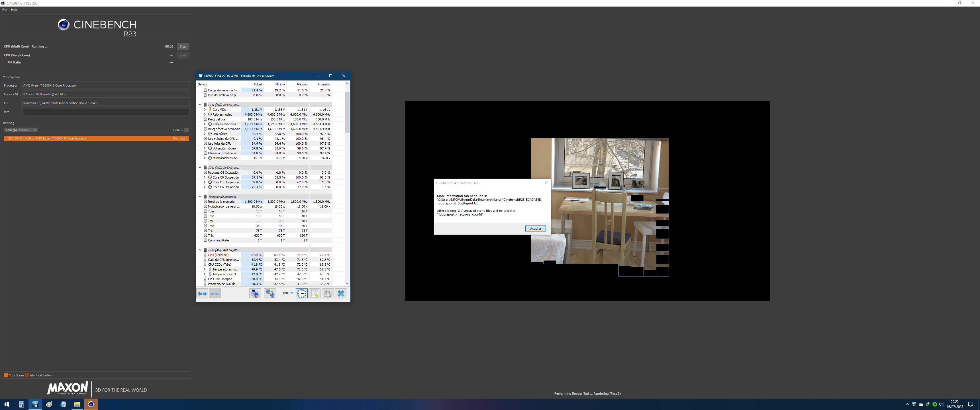Click the scroll down arrow in HWiNFO
The height and width of the screenshot is (410, 980).
tap(347, 283)
